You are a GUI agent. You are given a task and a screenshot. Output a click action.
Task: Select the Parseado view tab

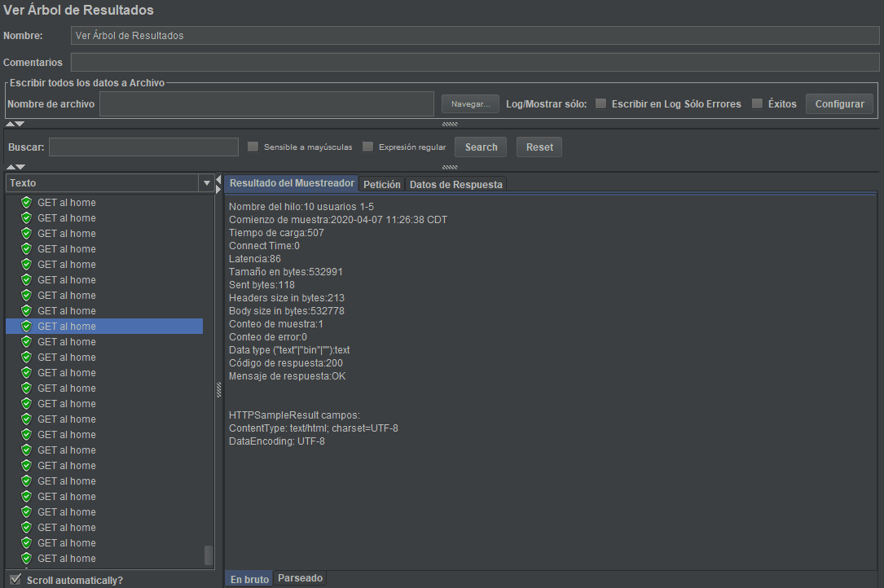pos(300,577)
